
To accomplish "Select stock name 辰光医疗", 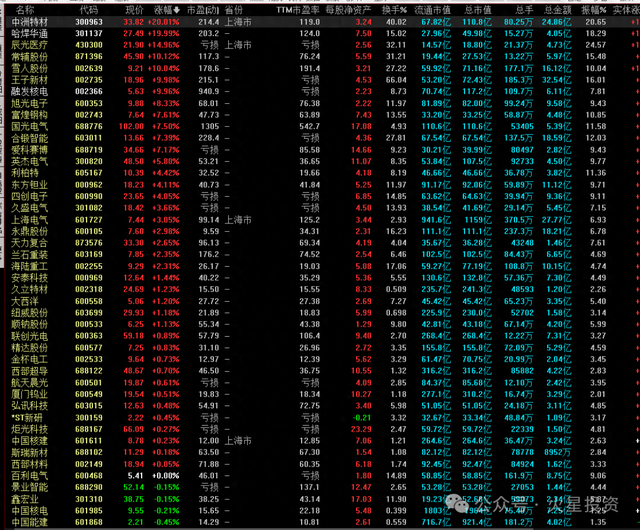I will tap(29, 45).
